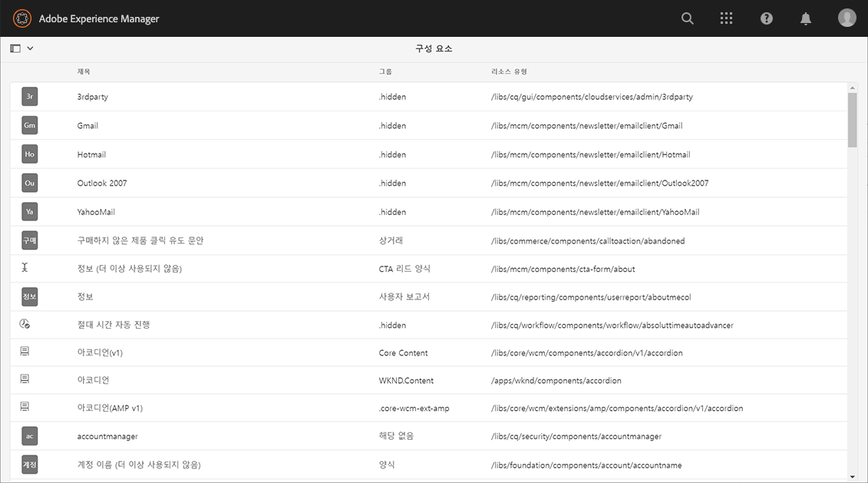This screenshot has height=483, width=868.
Task: Click the vertical scrollbar thumb
Action: click(x=853, y=120)
